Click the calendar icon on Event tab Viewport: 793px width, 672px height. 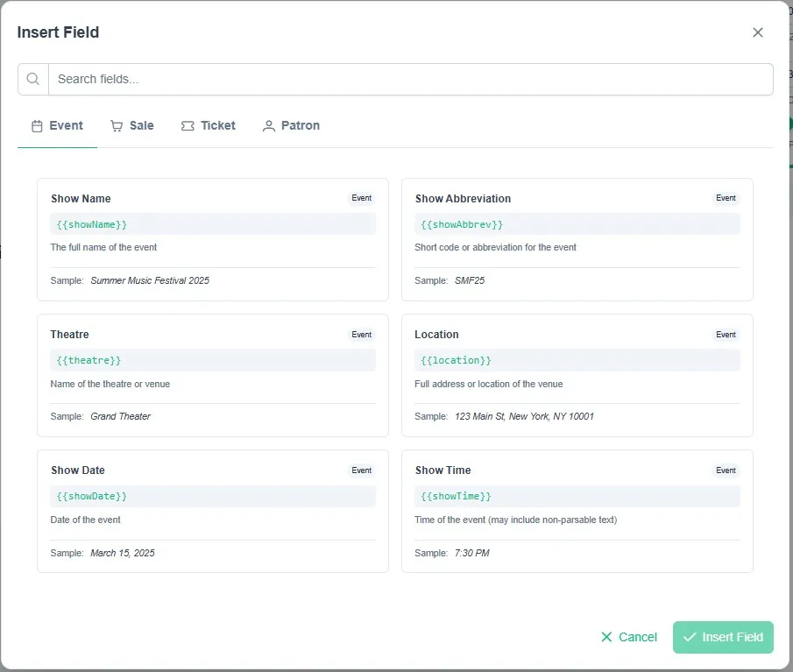(37, 126)
